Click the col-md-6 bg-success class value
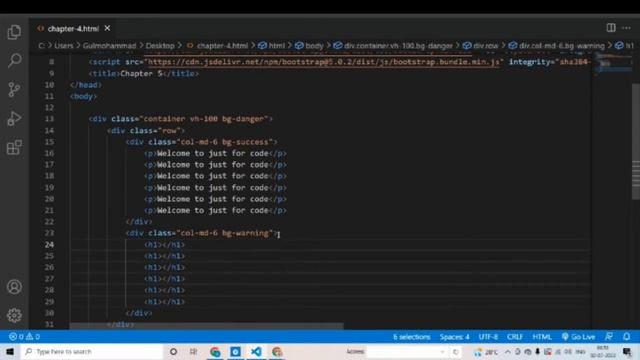 224,142
